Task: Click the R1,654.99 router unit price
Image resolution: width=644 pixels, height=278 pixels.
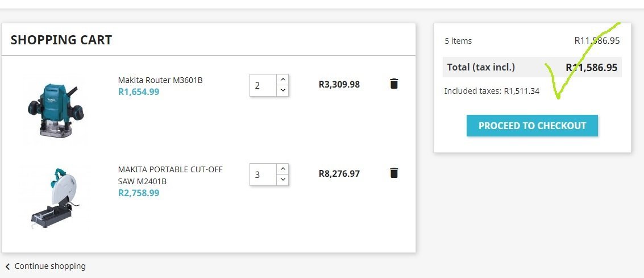Action: click(x=139, y=92)
